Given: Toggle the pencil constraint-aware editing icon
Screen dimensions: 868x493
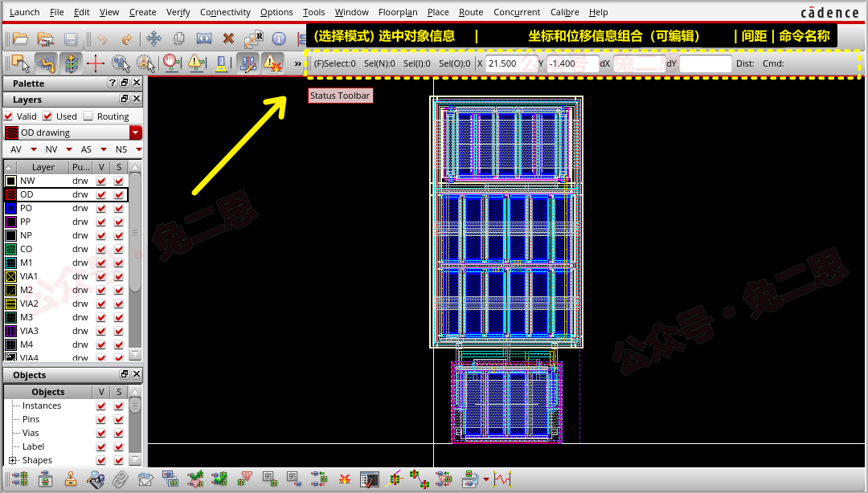Looking at the screenshot, I should pos(248,63).
